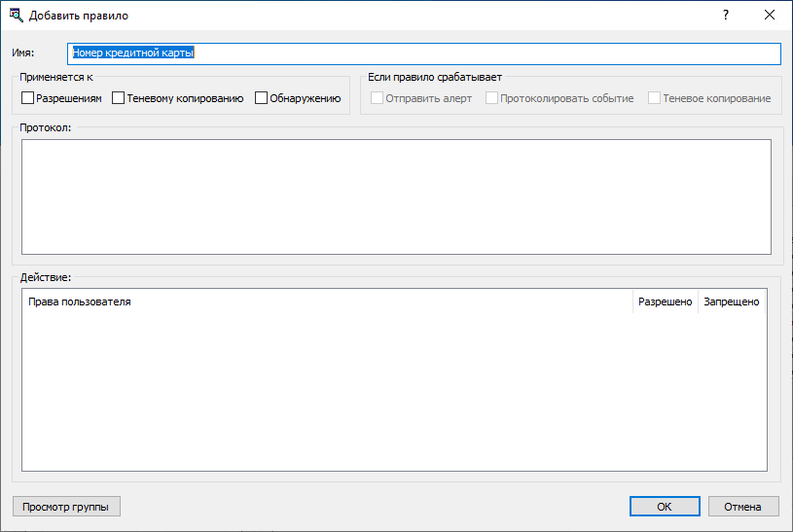Click inside the Протокол list box
793x532 pixels.
[x=396, y=196]
